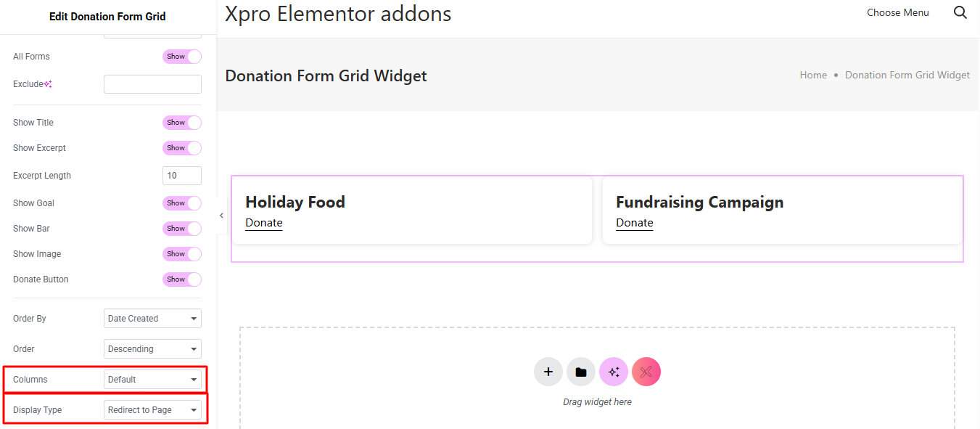Screen dimensions: 980x429
Task: Click Donate under Holiday Food
Action: click(264, 223)
